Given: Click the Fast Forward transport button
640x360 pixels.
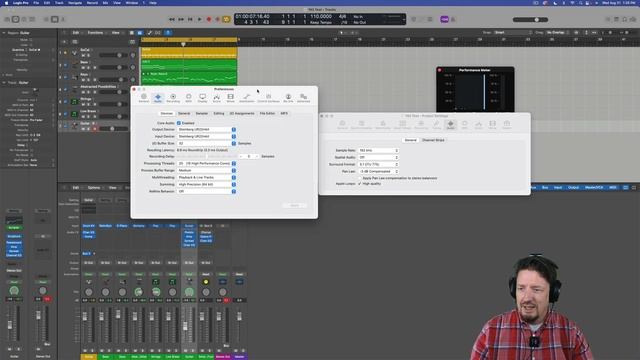Looking at the screenshot, I should (x=181, y=19).
